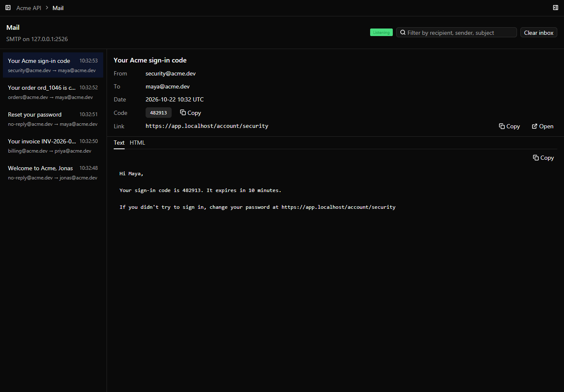The height and width of the screenshot is (392, 564).
Task: Click recipient maya@acme.dev in To row
Action: (x=168, y=86)
